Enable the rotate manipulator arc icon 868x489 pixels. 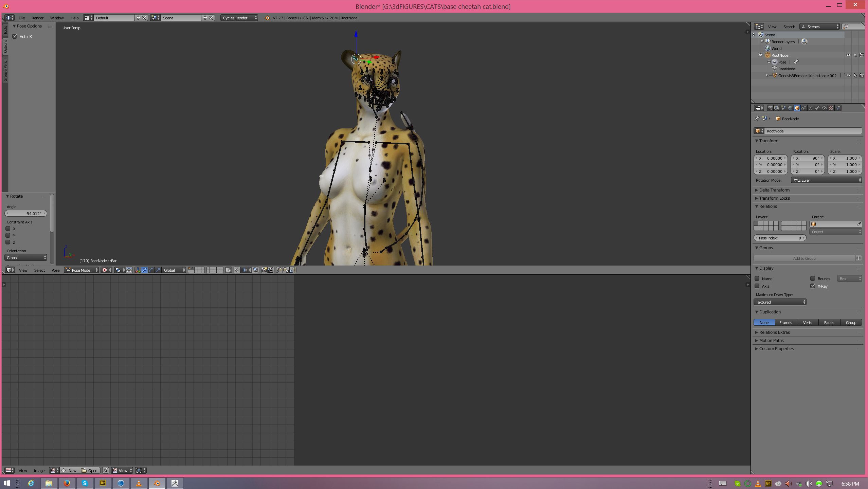(151, 270)
